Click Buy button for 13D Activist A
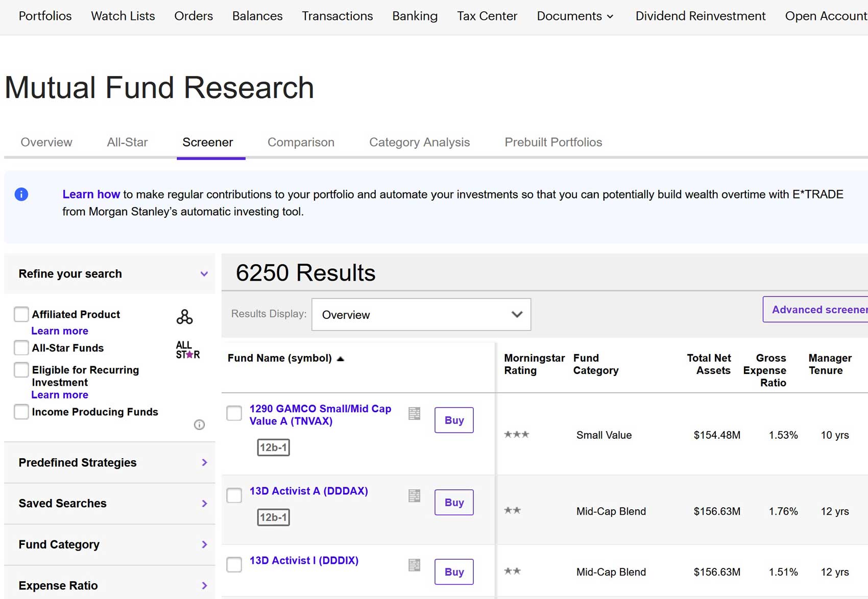This screenshot has width=868, height=599. [x=454, y=503]
